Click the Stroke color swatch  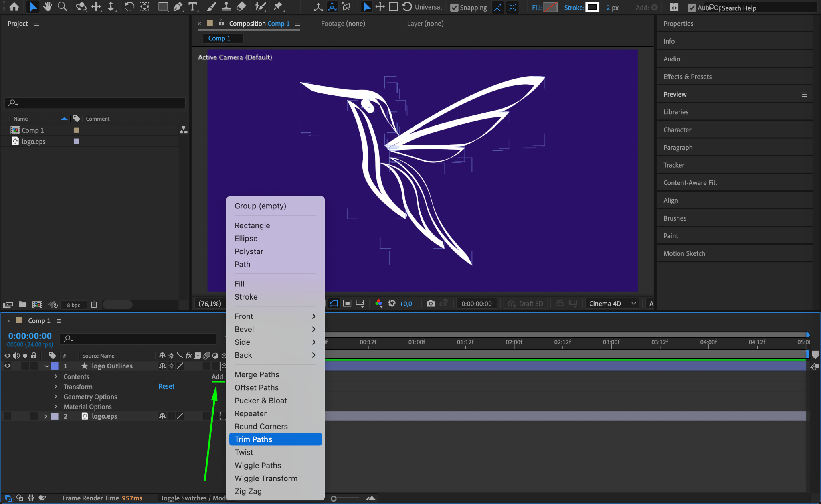pos(592,7)
